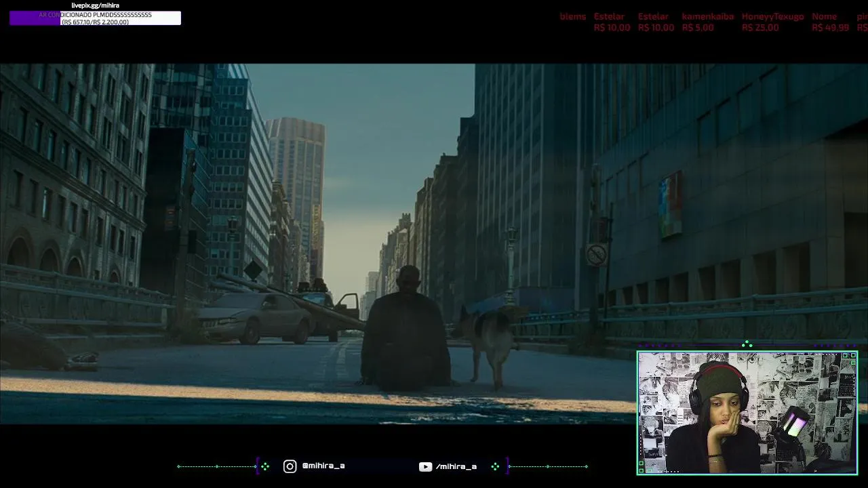Click the movie video frame
This screenshot has height=488, width=868.
(x=434, y=244)
